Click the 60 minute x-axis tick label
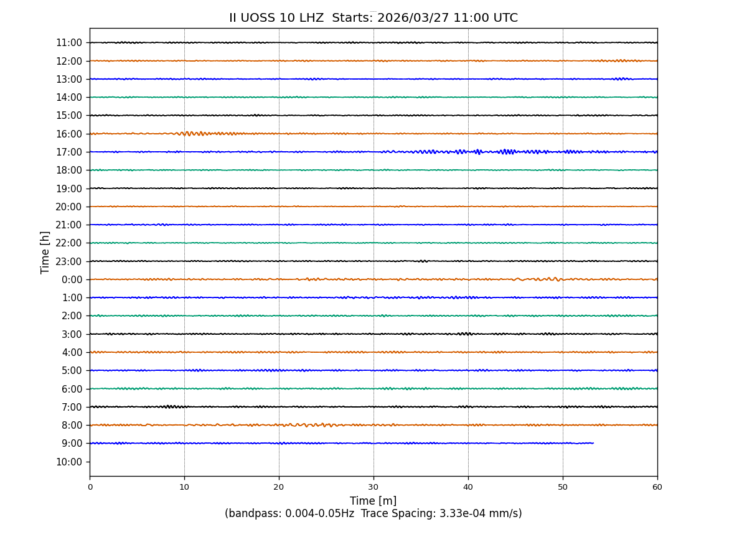The width and height of the screenshot is (747, 560). 657,487
